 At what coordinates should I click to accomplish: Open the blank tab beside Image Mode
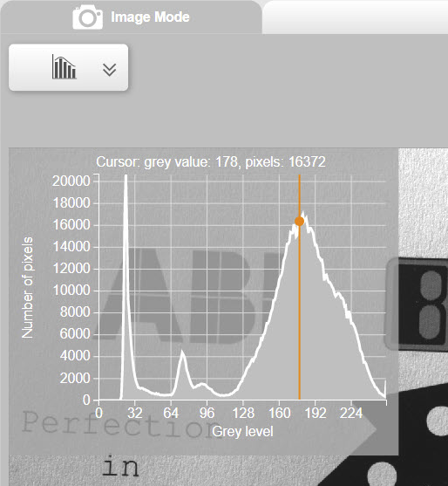(355, 17)
